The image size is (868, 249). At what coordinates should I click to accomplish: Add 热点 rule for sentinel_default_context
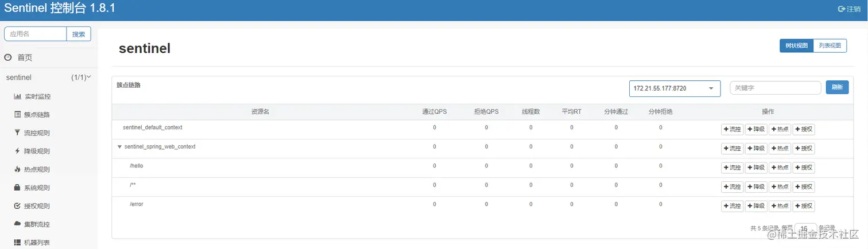point(780,129)
